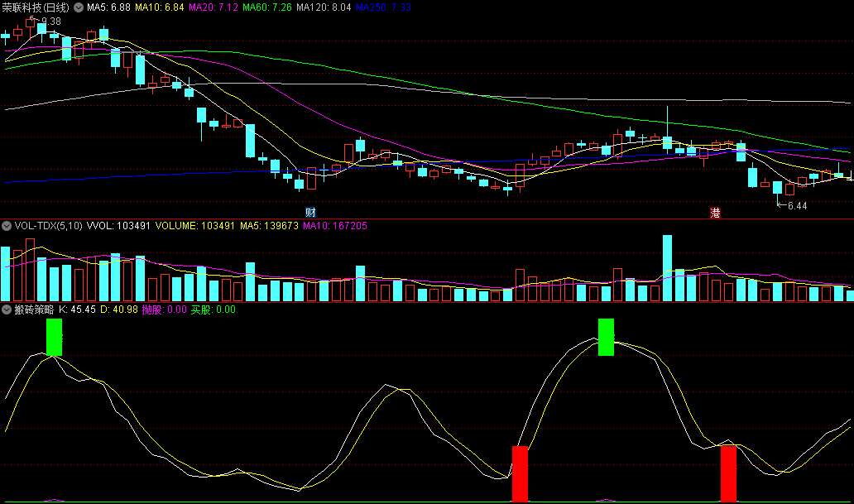Click the 6.44 low price annotation
This screenshot has width=854, height=504.
[798, 206]
